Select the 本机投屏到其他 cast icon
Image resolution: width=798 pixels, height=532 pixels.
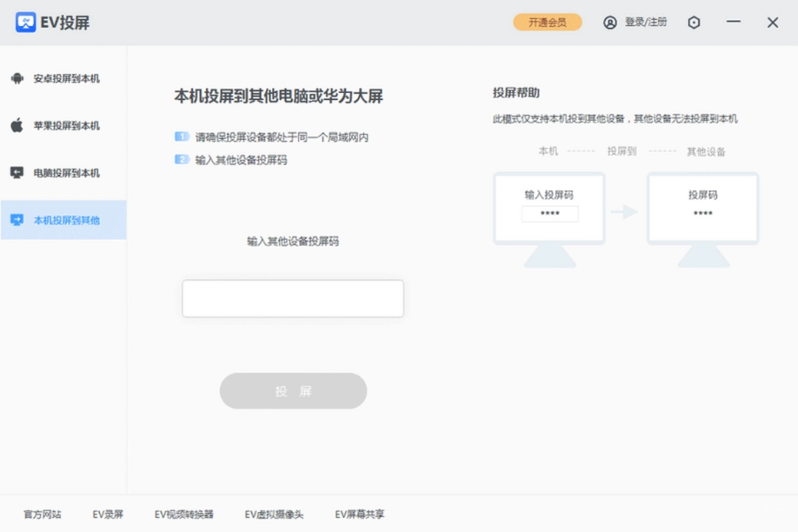click(16, 219)
